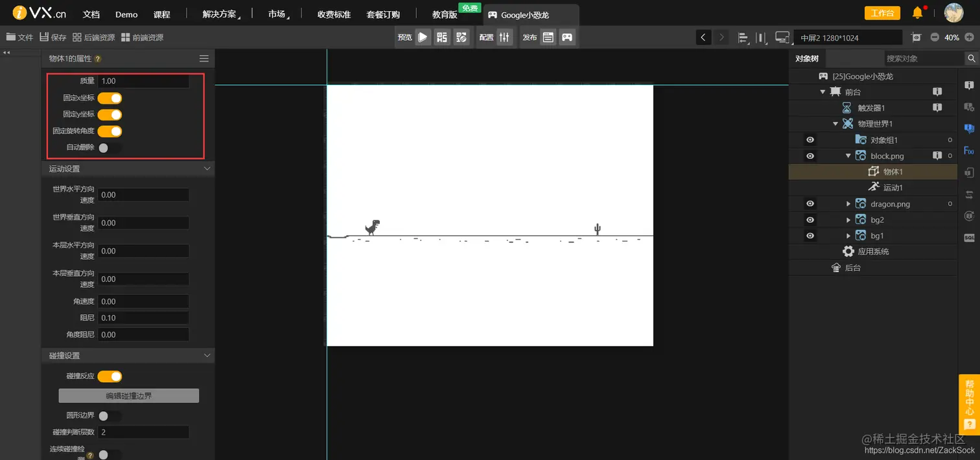
Task: Hide dragon.png with its eye icon
Action: (810, 204)
